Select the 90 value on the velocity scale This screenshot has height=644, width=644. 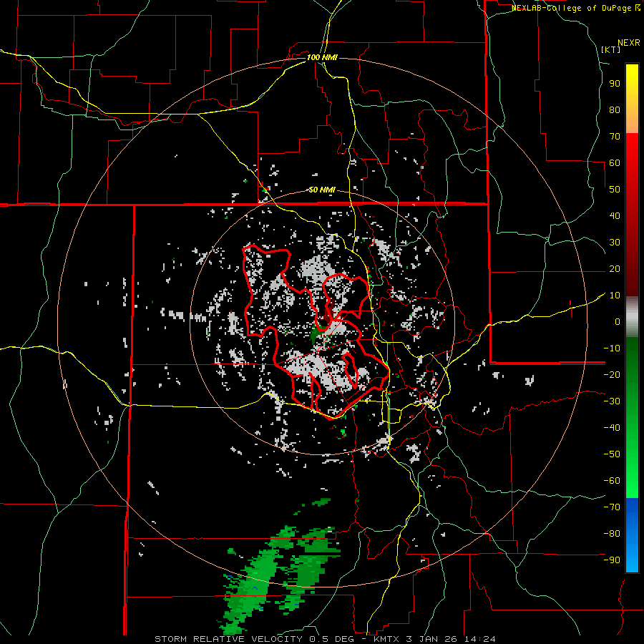coord(615,84)
